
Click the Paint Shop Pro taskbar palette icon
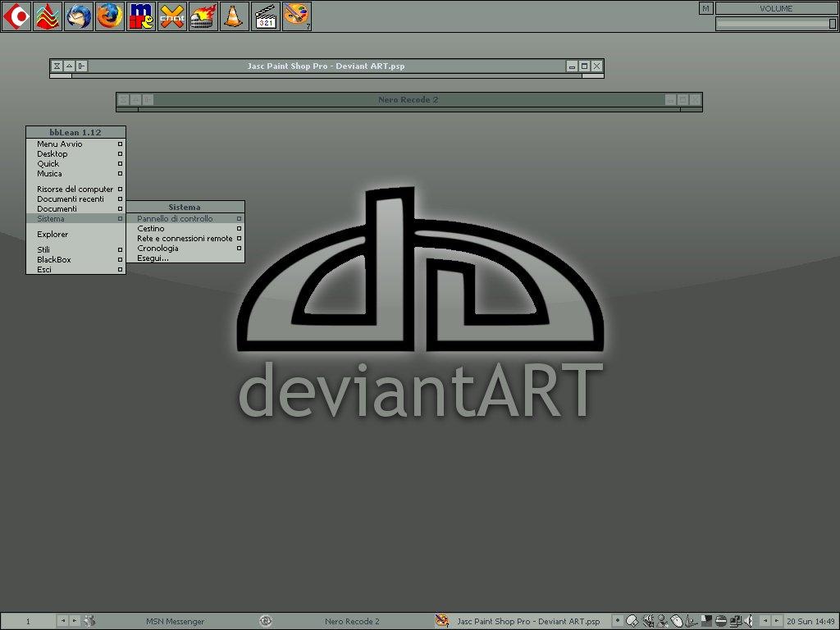point(441,621)
